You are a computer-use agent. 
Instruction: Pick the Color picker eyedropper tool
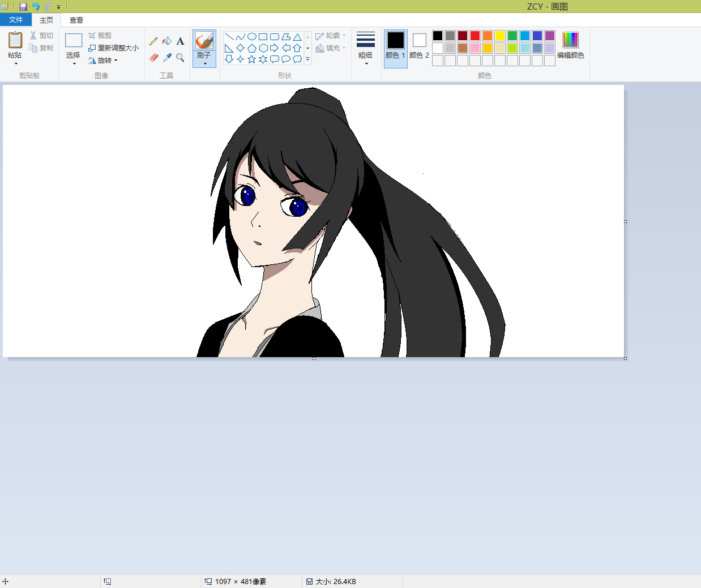[x=167, y=58]
